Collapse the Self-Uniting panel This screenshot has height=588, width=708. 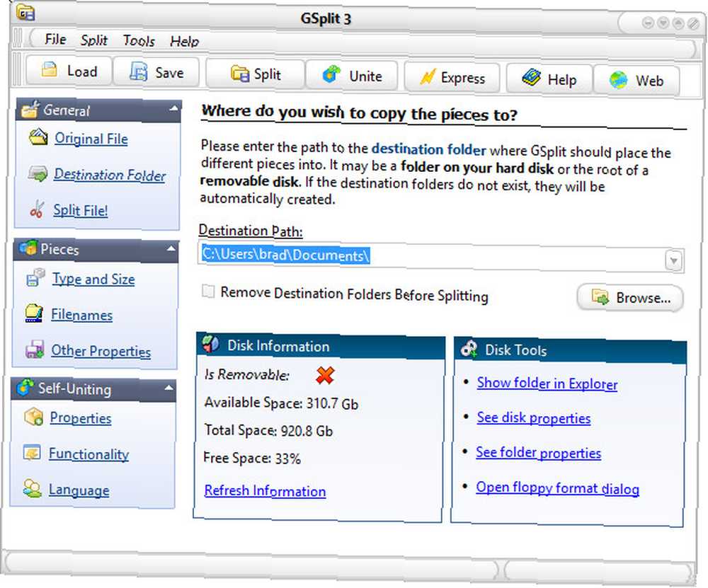pyautogui.click(x=169, y=388)
